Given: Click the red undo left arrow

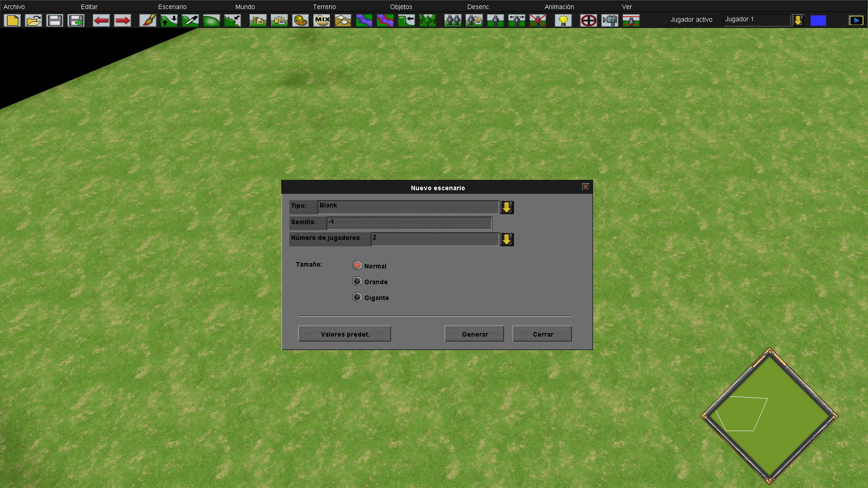Looking at the screenshot, I should point(101,20).
